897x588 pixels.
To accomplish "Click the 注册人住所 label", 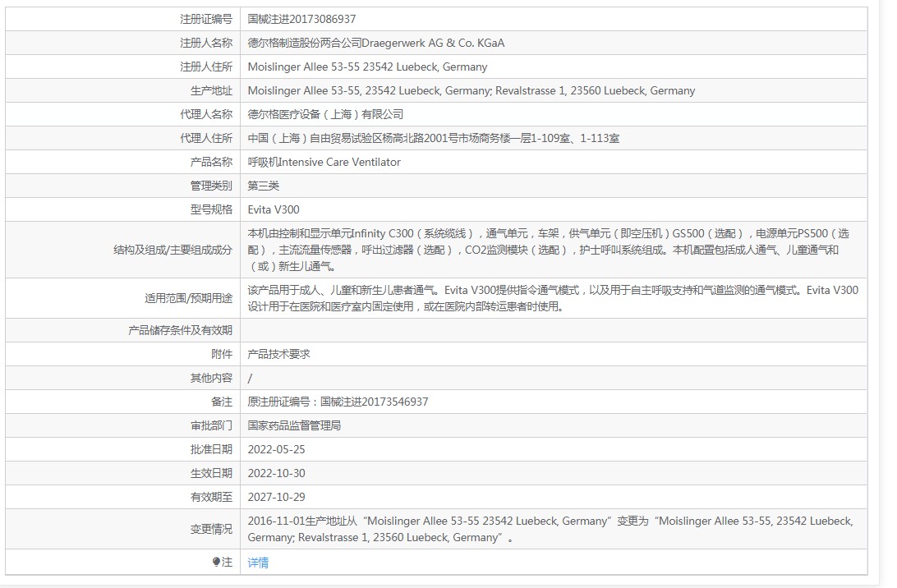I will [206, 67].
